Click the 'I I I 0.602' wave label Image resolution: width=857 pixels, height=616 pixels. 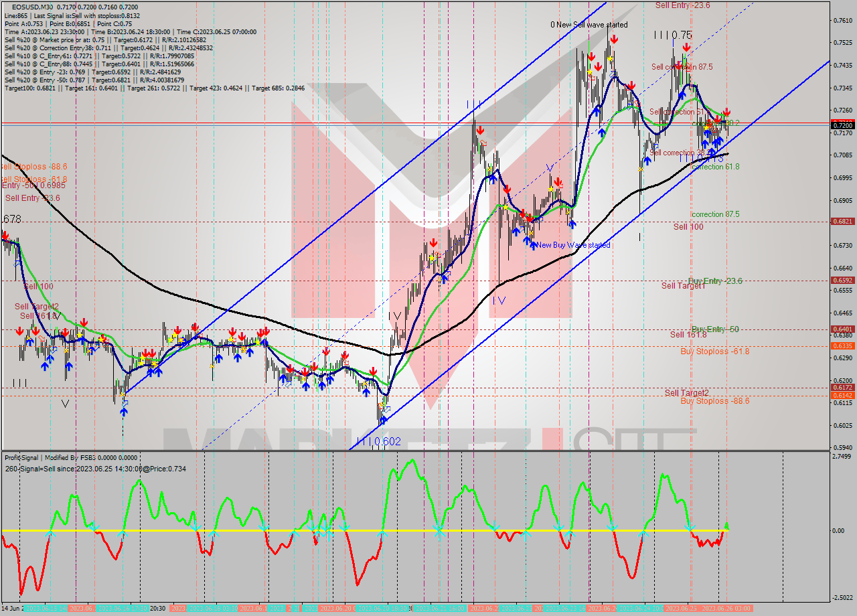tap(378, 441)
